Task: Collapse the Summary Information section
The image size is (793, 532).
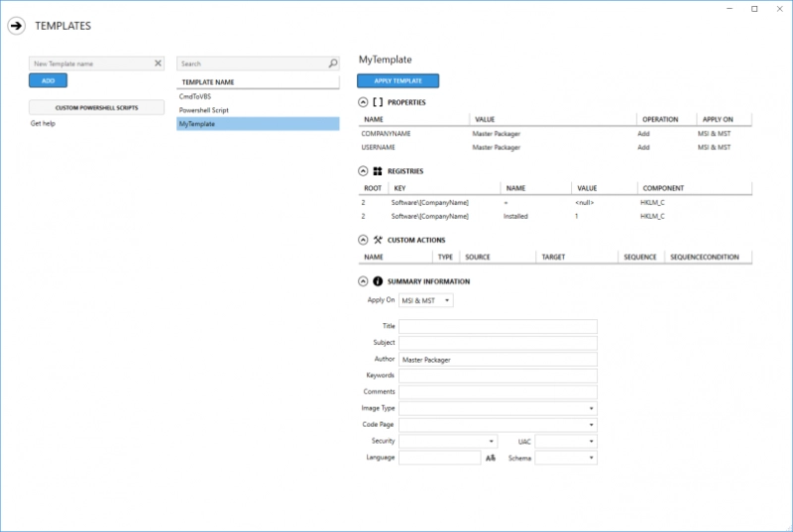Action: pyautogui.click(x=363, y=281)
